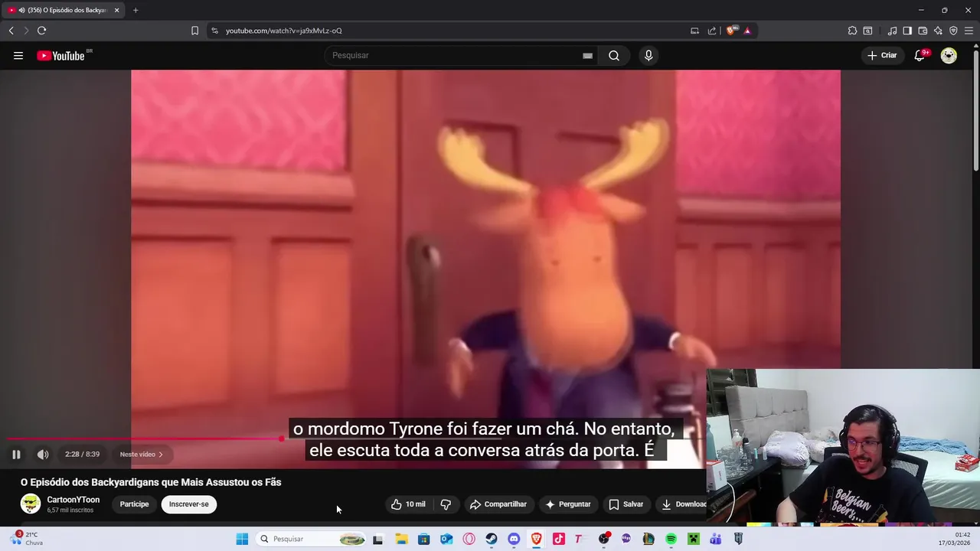Click the YouTube search magnifier button
Image resolution: width=980 pixels, height=551 pixels.
pos(614,55)
